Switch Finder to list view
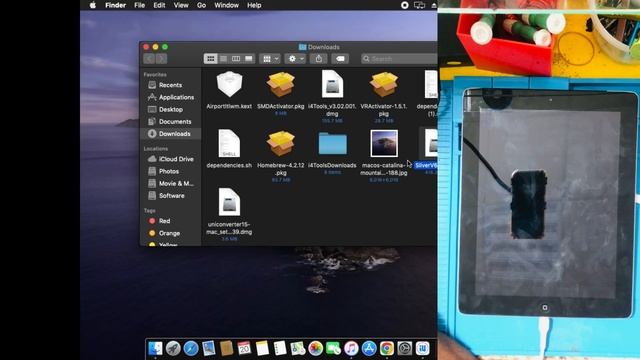Image resolution: width=640 pixels, height=360 pixels. 223,59
